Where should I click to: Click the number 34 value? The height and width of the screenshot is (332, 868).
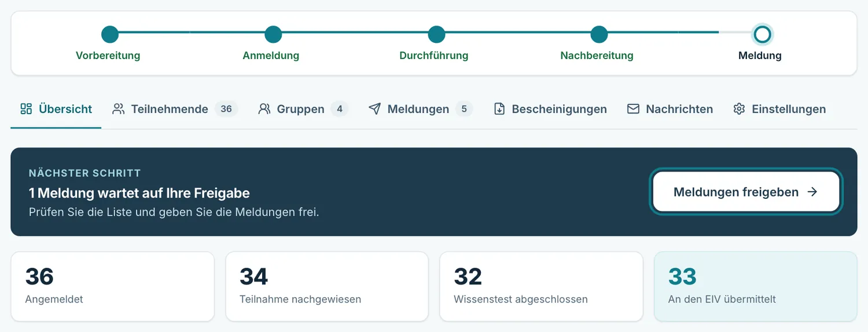point(254,276)
